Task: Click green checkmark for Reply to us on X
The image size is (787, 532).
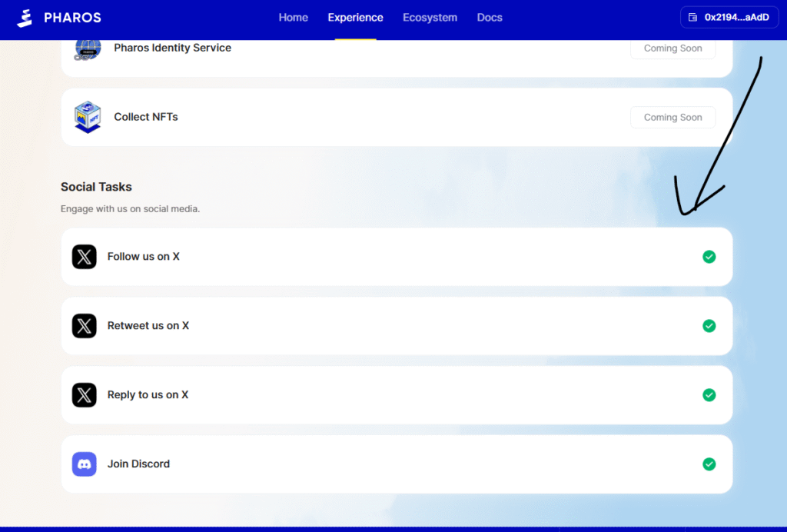Action: (x=709, y=395)
